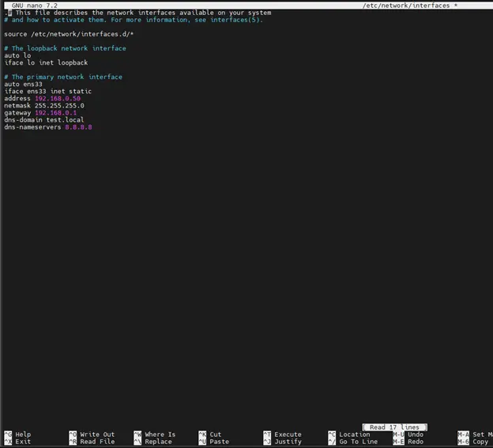Click the Replace shortcut label
Viewport: 493px width, 448px height.
tap(157, 442)
